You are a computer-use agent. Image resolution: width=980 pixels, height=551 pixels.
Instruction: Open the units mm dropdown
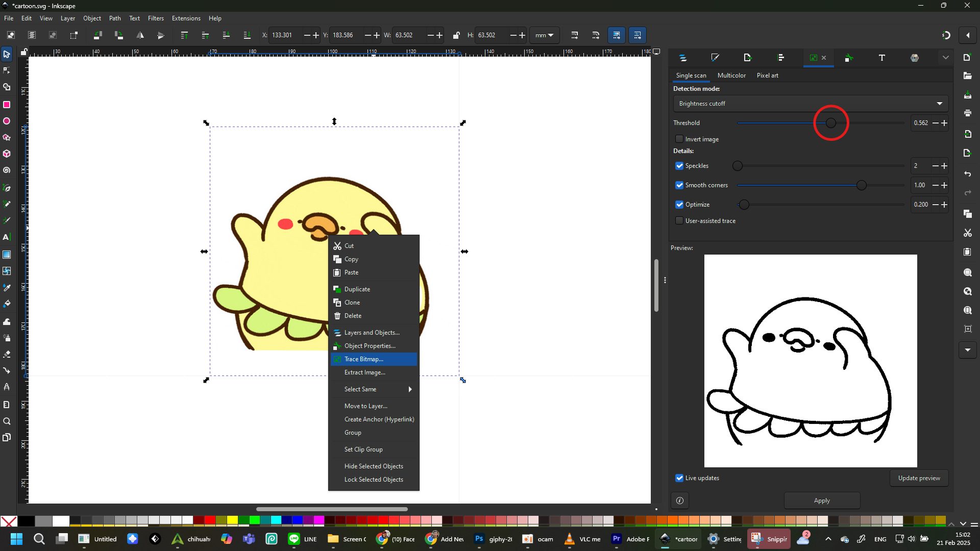(544, 35)
